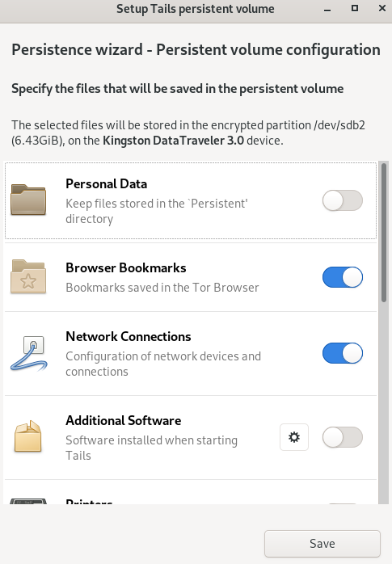Select the Additional Software row label
392x564 pixels.
[x=124, y=420]
